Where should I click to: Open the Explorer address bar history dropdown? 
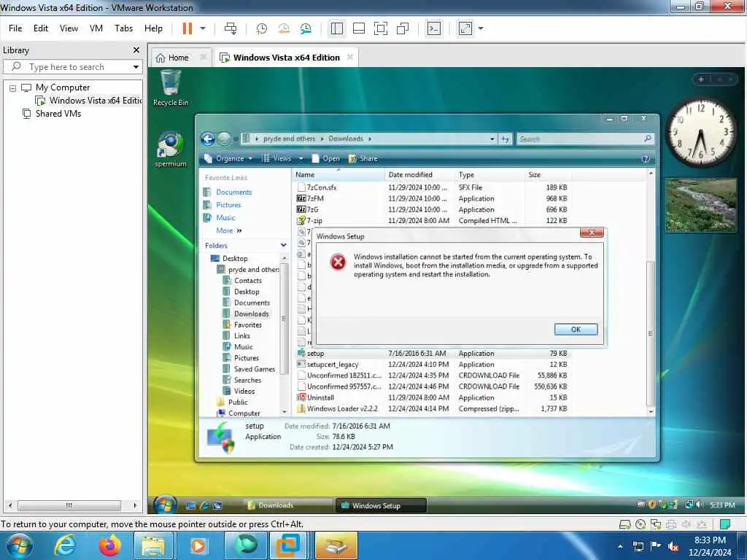492,139
